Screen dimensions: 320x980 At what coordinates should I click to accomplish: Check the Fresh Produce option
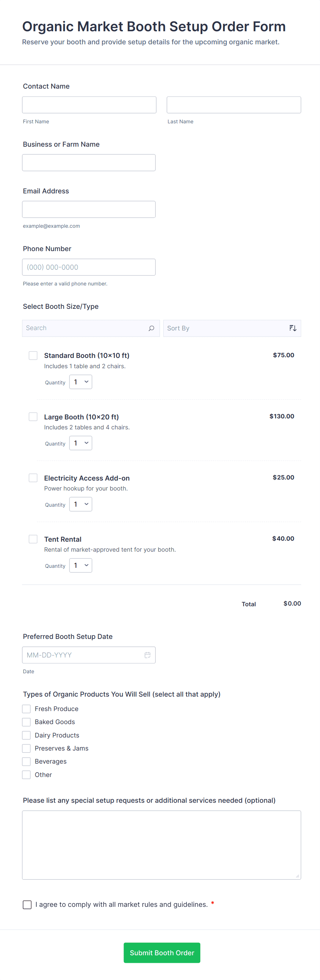coord(26,709)
